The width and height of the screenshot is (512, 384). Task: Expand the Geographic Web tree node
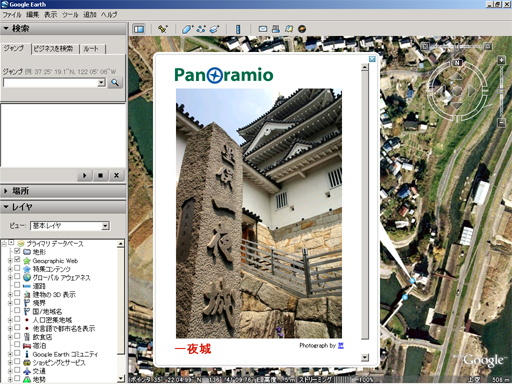[x=10, y=260]
